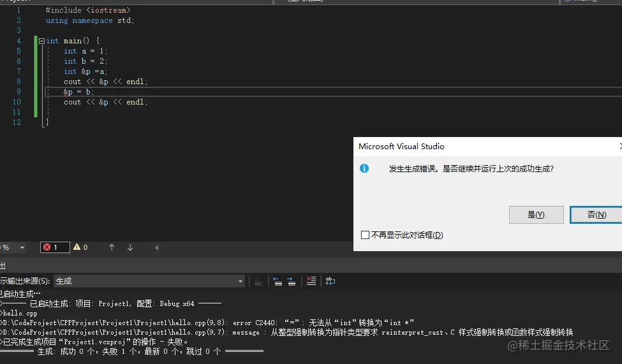622x364 pixels.
Task: Click line number 12 in the editor
Action: click(17, 122)
